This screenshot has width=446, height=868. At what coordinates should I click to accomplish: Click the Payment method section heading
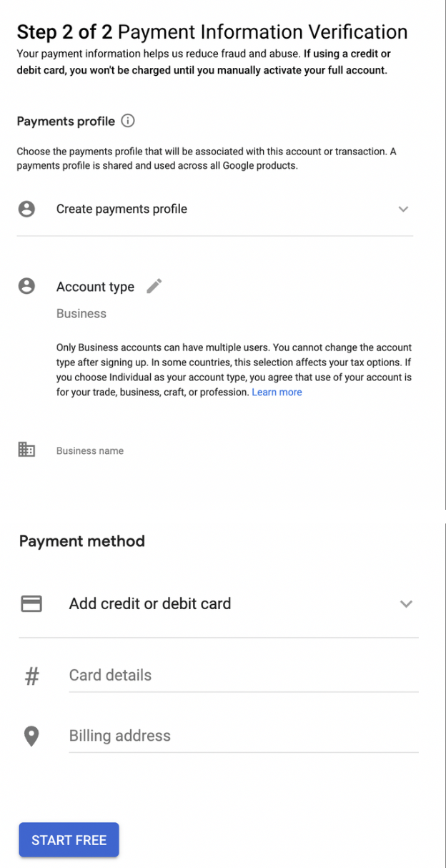82,541
